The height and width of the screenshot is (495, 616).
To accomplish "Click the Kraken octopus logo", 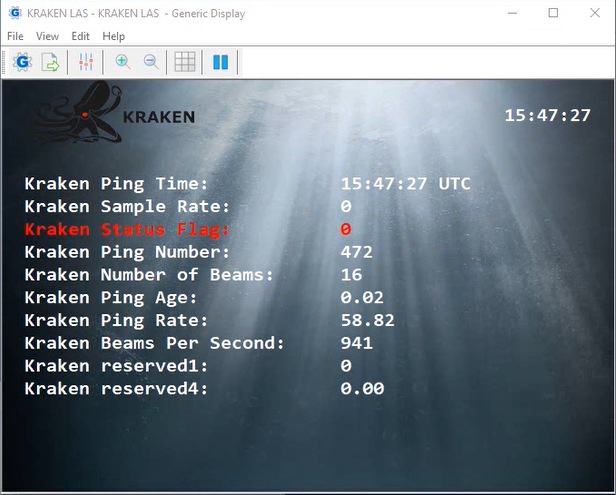I will click(x=79, y=112).
